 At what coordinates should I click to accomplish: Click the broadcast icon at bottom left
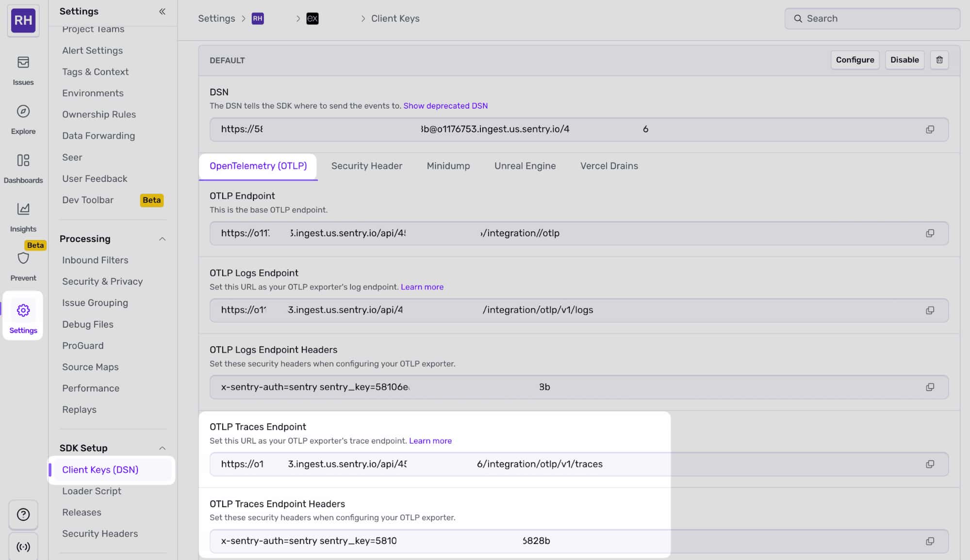pos(23,547)
